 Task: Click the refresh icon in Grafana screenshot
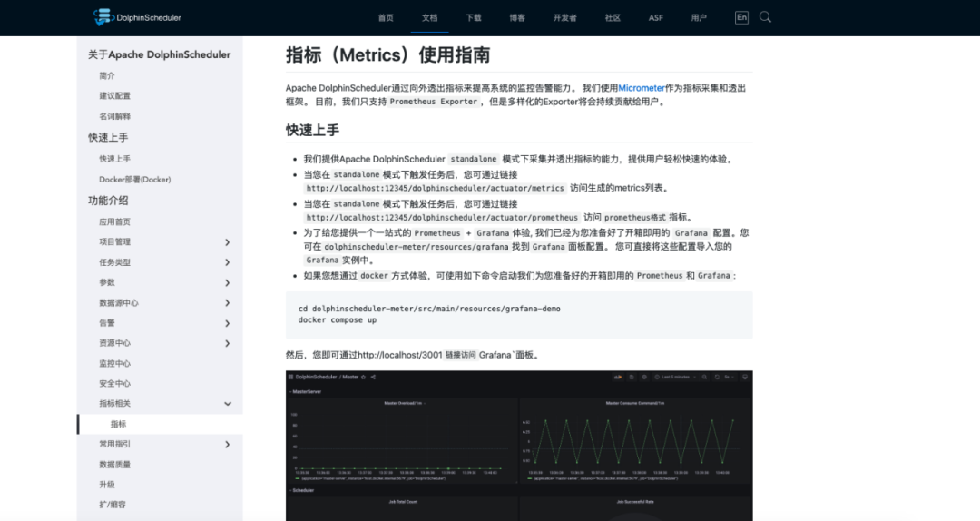[x=717, y=378]
